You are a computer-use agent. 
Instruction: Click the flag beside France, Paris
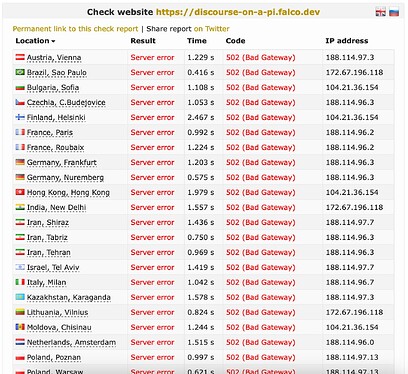coord(20,132)
